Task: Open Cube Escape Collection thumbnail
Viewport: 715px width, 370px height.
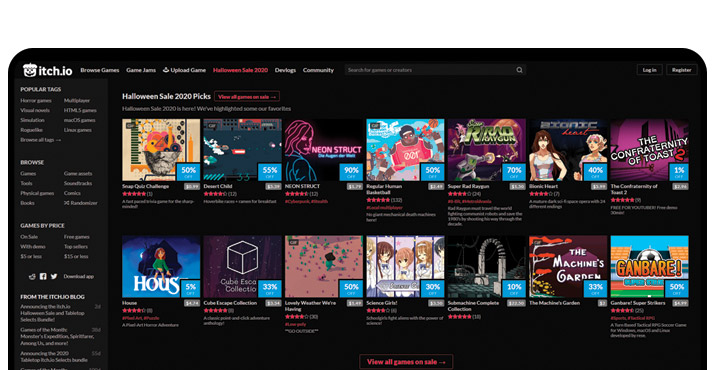Action: [243, 266]
